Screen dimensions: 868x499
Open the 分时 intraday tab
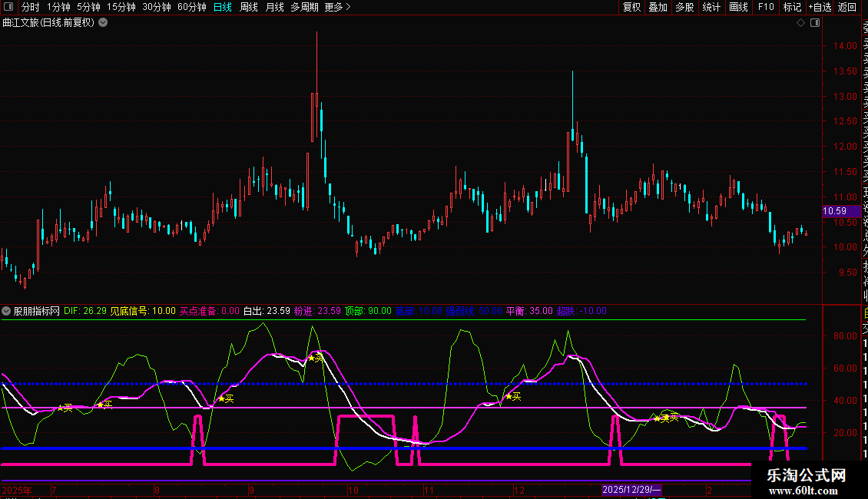coord(30,7)
